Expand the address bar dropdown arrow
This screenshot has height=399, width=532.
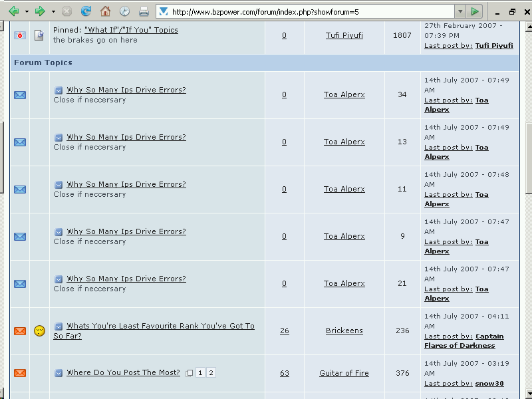coord(460,12)
